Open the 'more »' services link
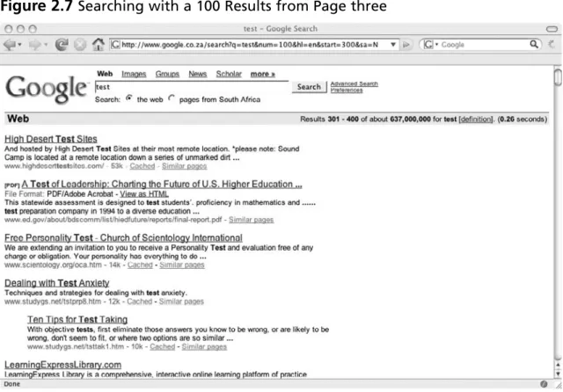563x392 pixels. coord(262,74)
